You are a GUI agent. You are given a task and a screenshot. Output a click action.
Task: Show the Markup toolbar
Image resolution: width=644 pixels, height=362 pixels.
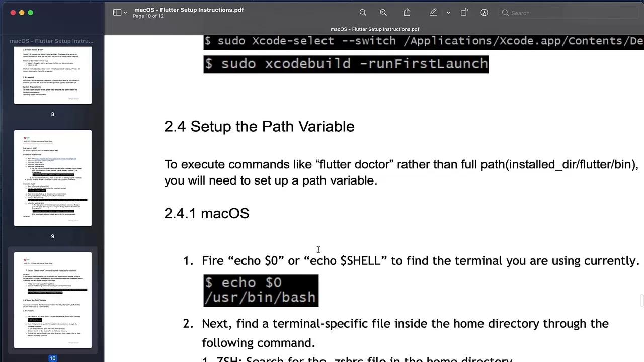tap(484, 13)
